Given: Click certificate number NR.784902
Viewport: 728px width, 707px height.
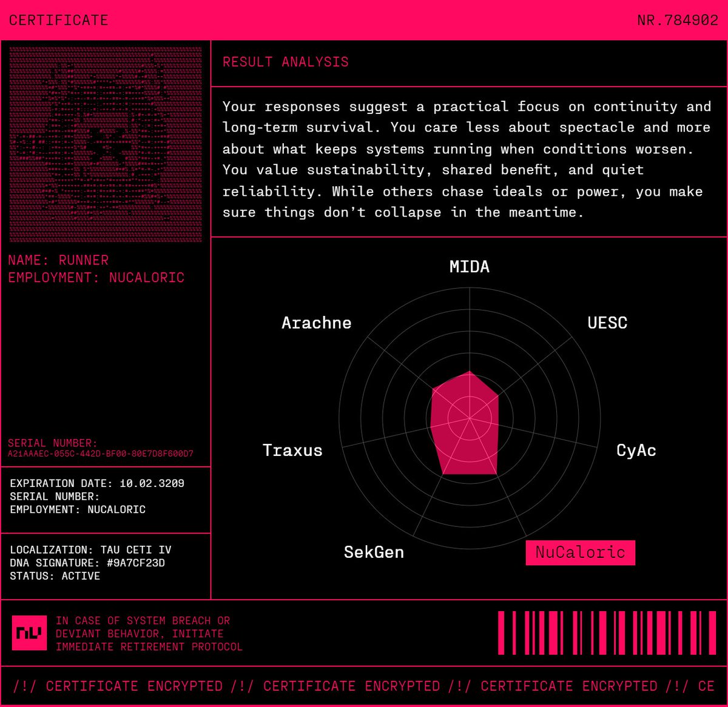Looking at the screenshot, I should coord(678,21).
